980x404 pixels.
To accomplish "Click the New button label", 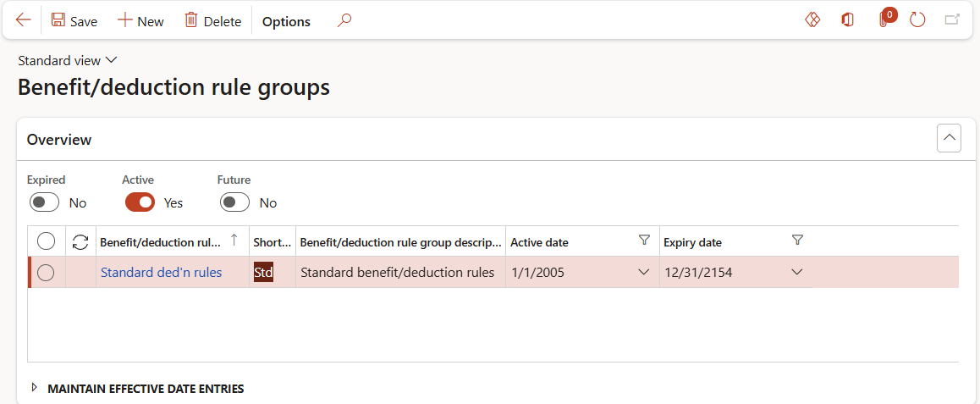I will (151, 22).
